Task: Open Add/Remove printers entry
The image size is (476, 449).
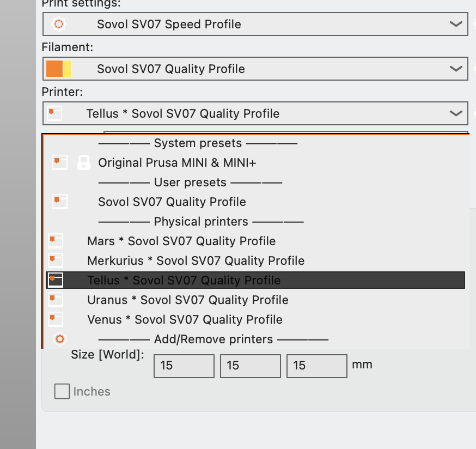Action: (255, 339)
